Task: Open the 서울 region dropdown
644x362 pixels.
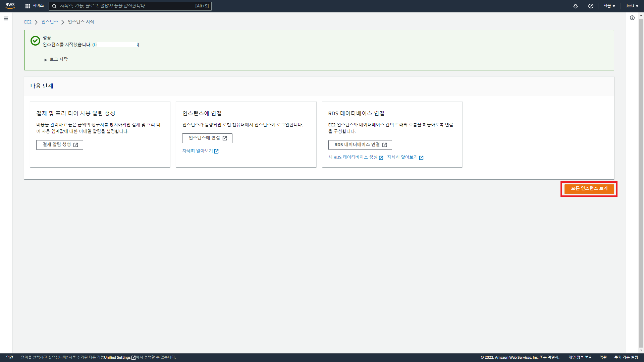Action: pyautogui.click(x=609, y=6)
